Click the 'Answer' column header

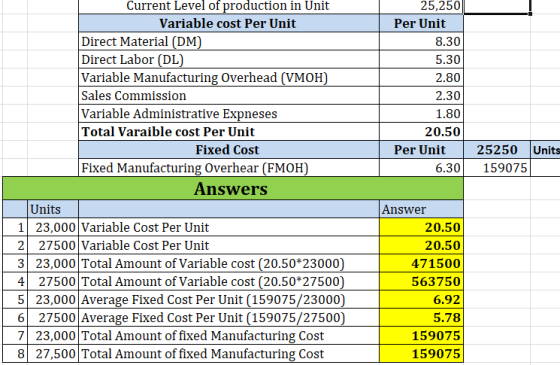(x=421, y=209)
